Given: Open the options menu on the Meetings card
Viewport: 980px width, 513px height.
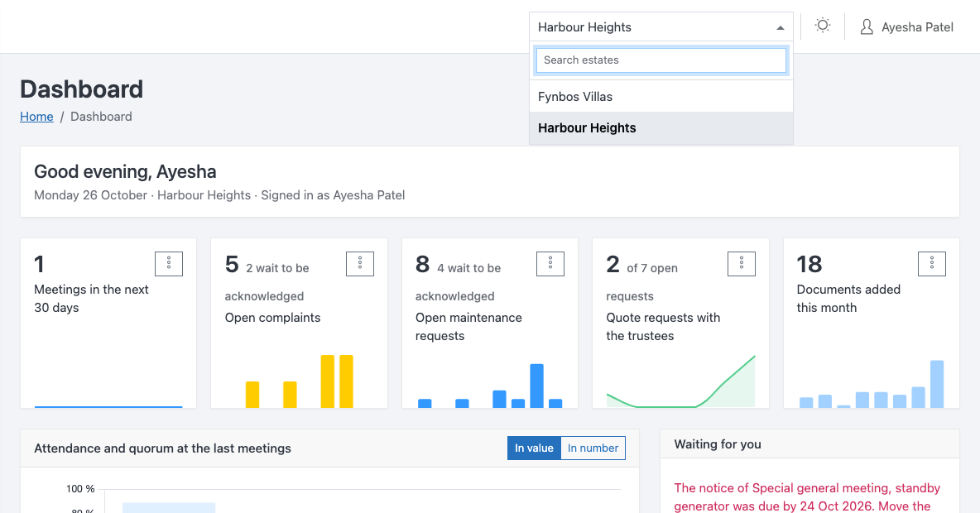Looking at the screenshot, I should pos(169,264).
